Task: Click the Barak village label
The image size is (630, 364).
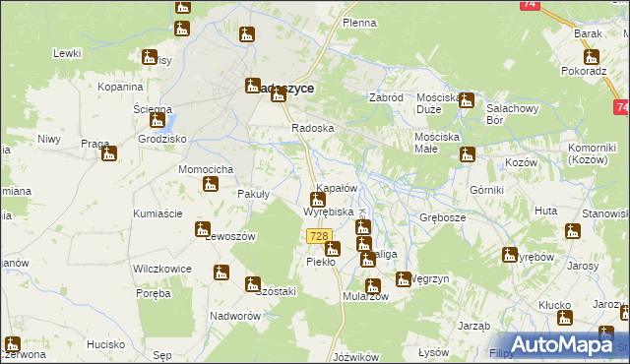Action: tap(589, 33)
